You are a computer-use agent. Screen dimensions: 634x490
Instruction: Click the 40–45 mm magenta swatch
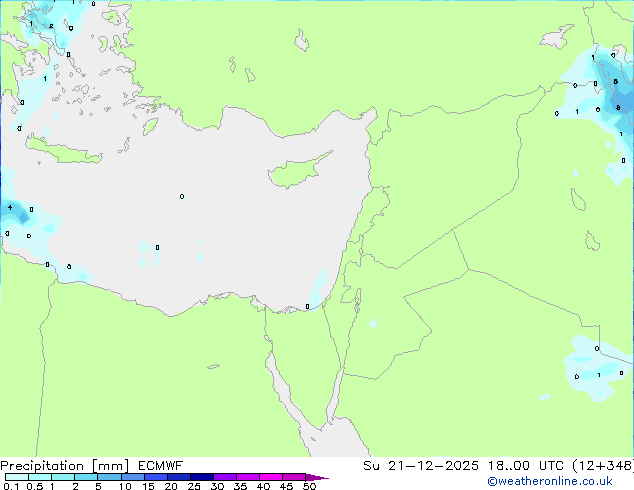(271, 477)
